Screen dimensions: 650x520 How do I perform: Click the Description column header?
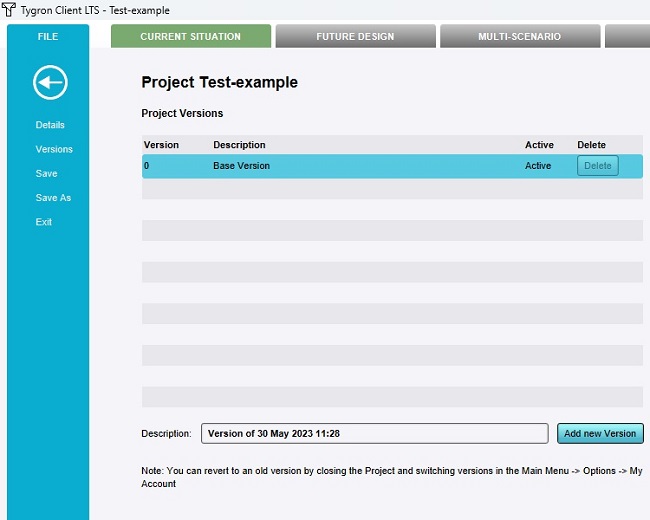pyautogui.click(x=239, y=145)
